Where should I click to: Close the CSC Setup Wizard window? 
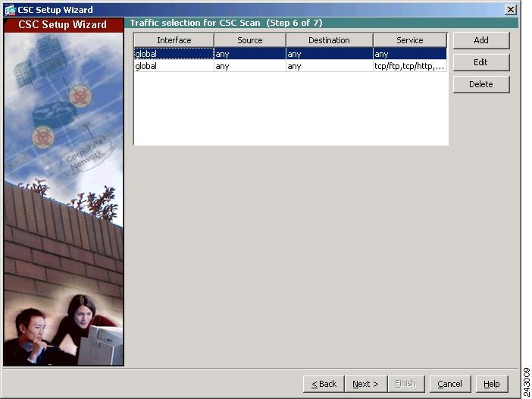click(x=511, y=10)
